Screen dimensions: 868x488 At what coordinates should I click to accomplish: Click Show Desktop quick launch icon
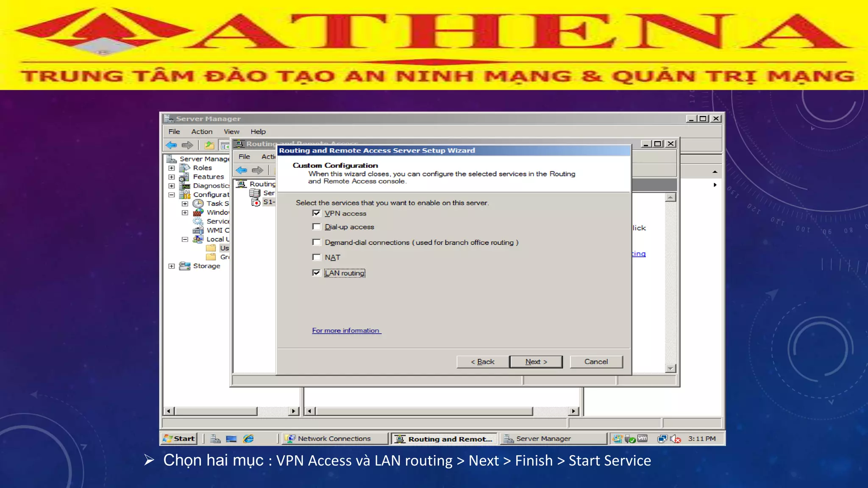231,439
